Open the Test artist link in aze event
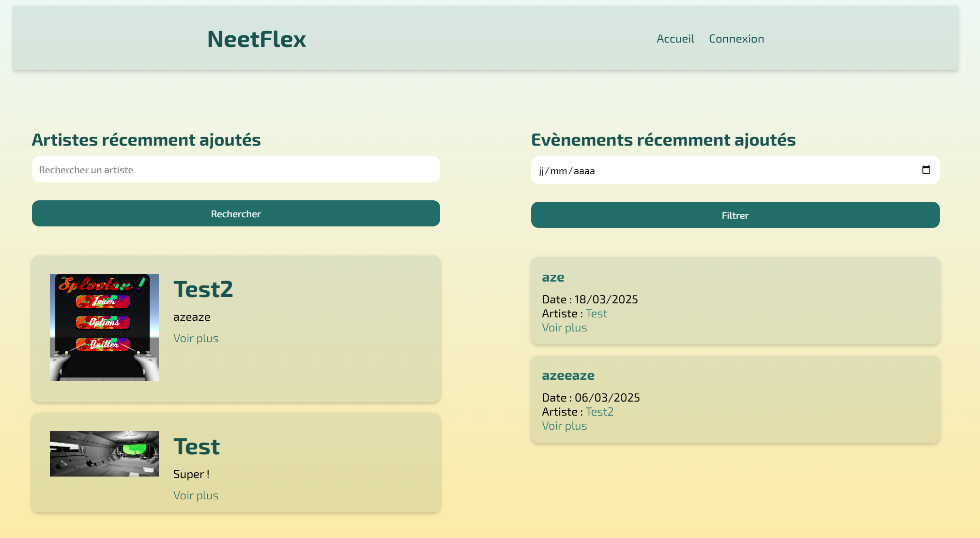 click(x=596, y=314)
